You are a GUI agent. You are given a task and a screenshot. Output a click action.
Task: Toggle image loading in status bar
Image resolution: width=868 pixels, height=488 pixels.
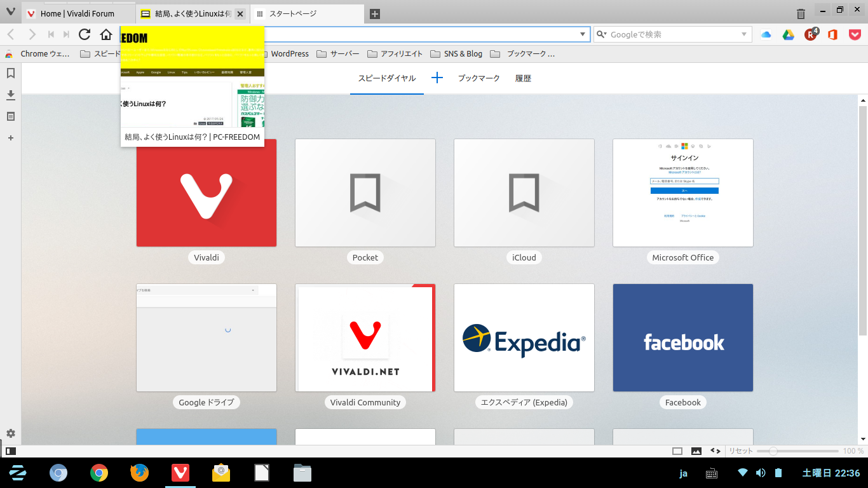pyautogui.click(x=696, y=451)
